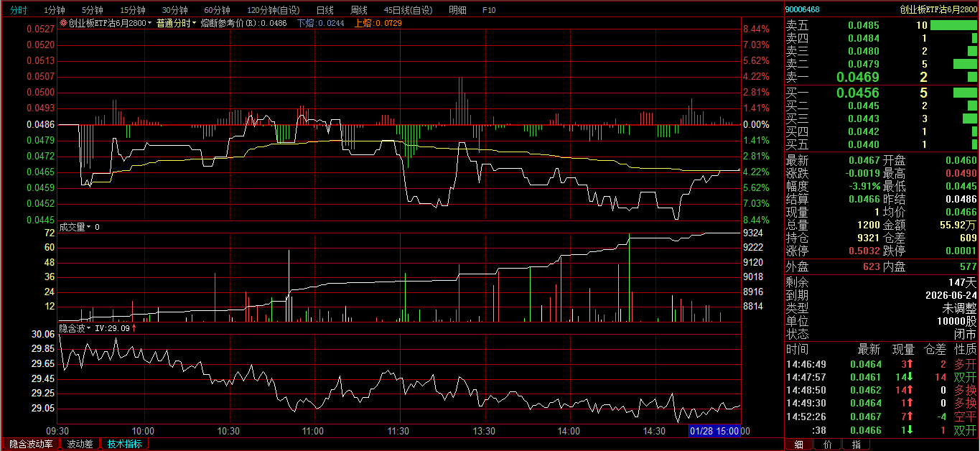Click the red diamond icon before 创业板ETF沽6月2800
Image resolution: width=980 pixels, height=451 pixels.
[63, 23]
